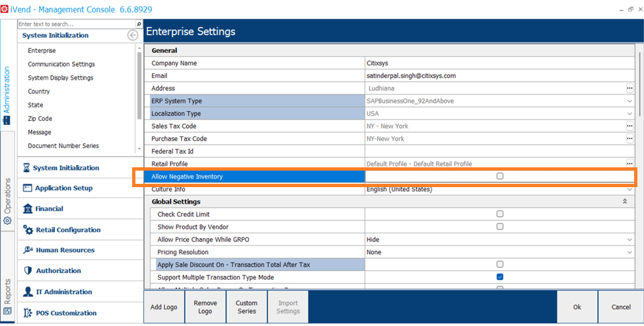The image size is (644, 326).
Task: Select State in the navigation list
Action: click(x=35, y=105)
